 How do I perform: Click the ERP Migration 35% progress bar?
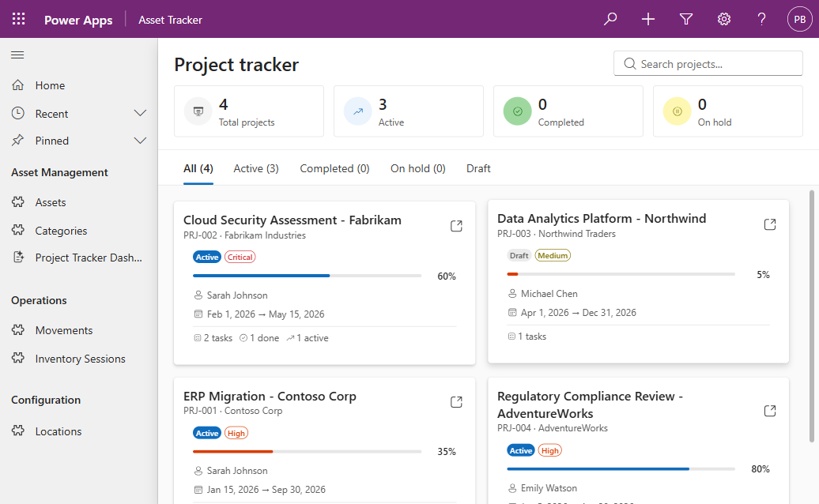pyautogui.click(x=307, y=451)
